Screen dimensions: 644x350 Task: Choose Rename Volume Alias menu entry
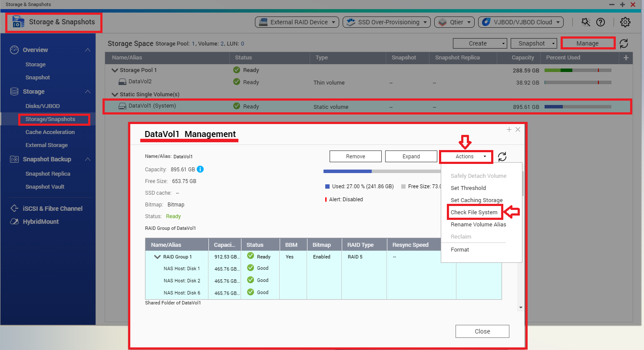478,224
